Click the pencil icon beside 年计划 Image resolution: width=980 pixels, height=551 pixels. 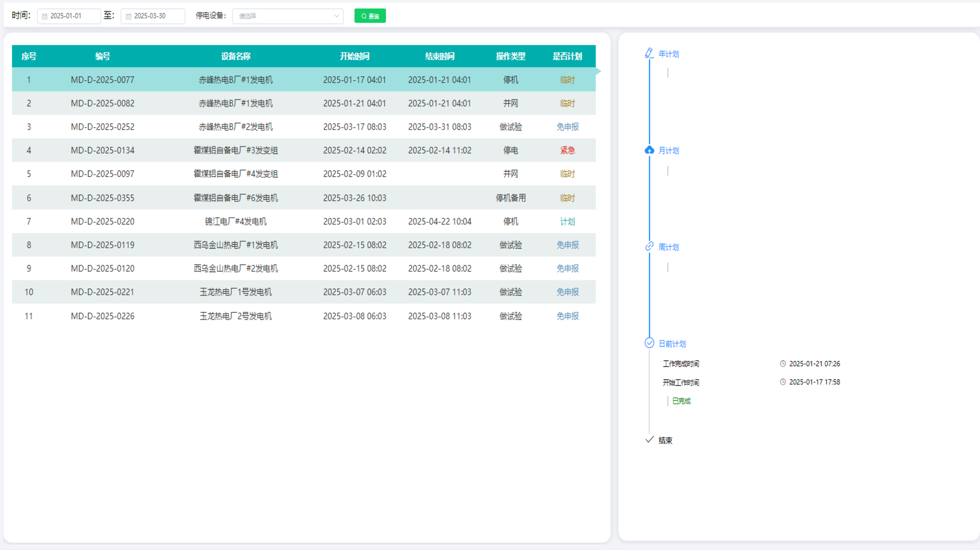pyautogui.click(x=649, y=53)
